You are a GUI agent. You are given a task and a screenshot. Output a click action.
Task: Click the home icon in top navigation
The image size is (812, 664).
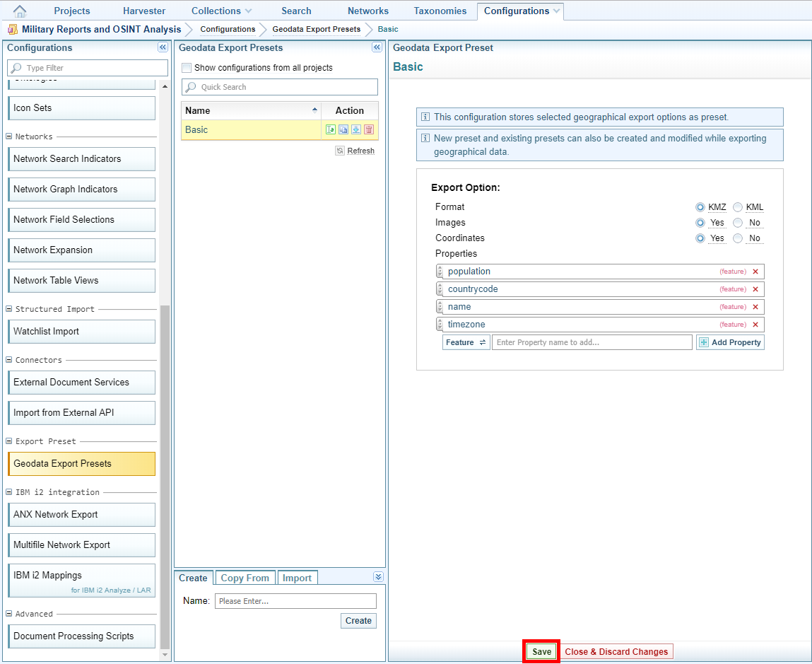point(20,11)
